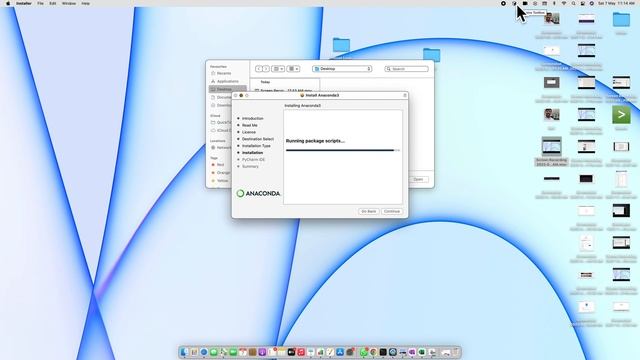Viewport: 640px width, 360px height.
Task: Select Recents in Finder sidebar
Action: click(x=224, y=73)
